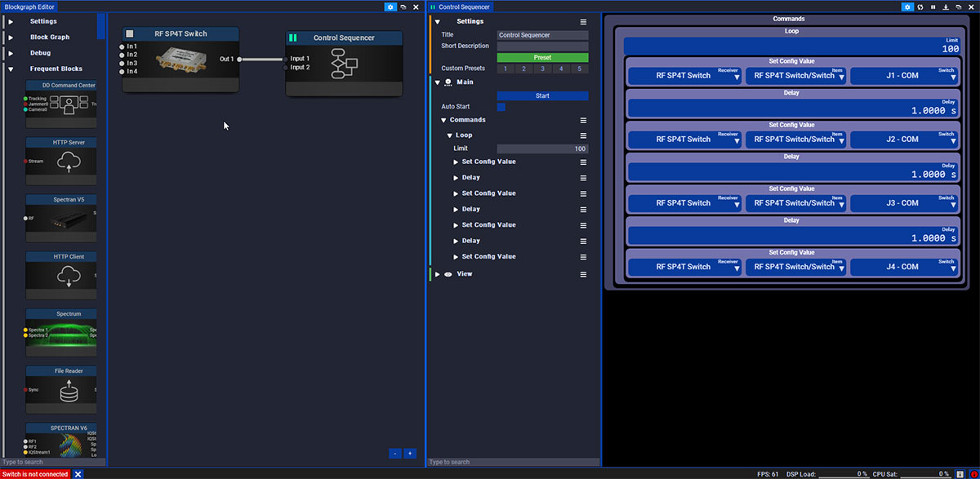Select the Blockgraph Editor tab
The height and width of the screenshot is (479, 980).
pos(29,7)
